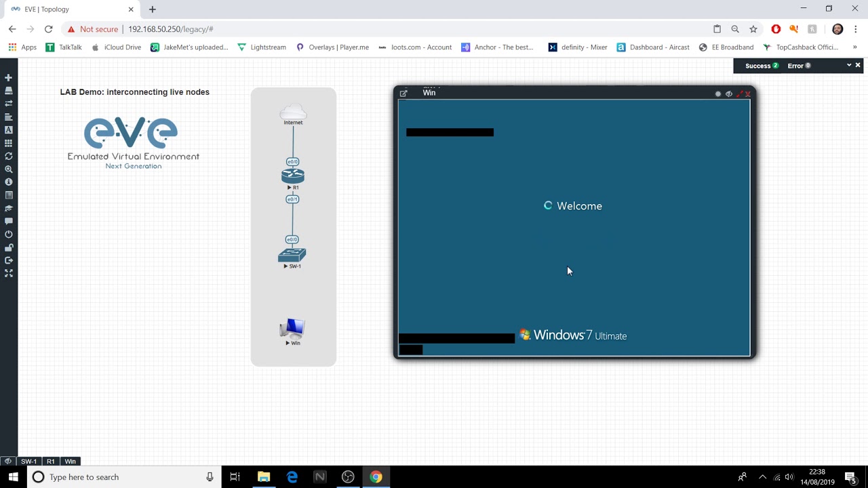The image size is (868, 488).
Task: Open Windows notification center
Action: [x=850, y=477]
